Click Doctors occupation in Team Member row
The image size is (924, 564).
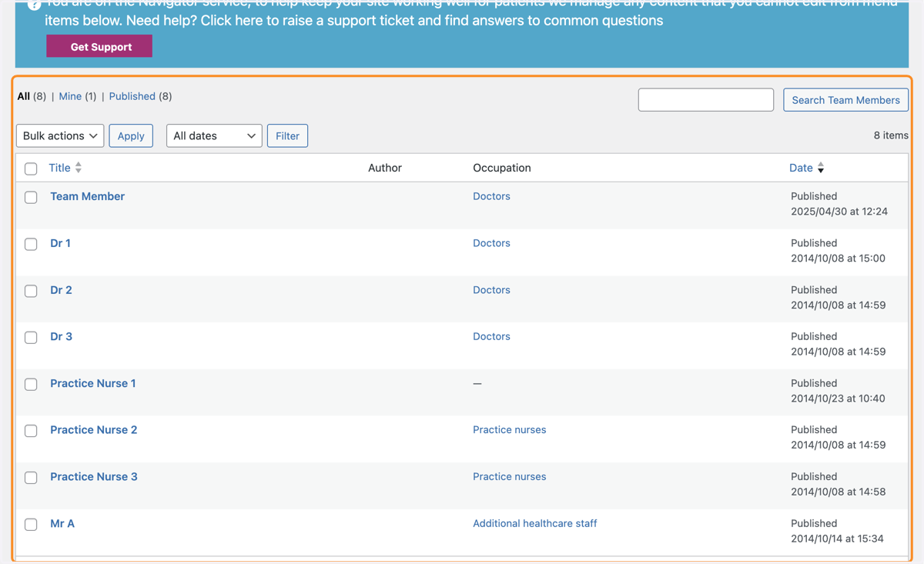coord(491,196)
